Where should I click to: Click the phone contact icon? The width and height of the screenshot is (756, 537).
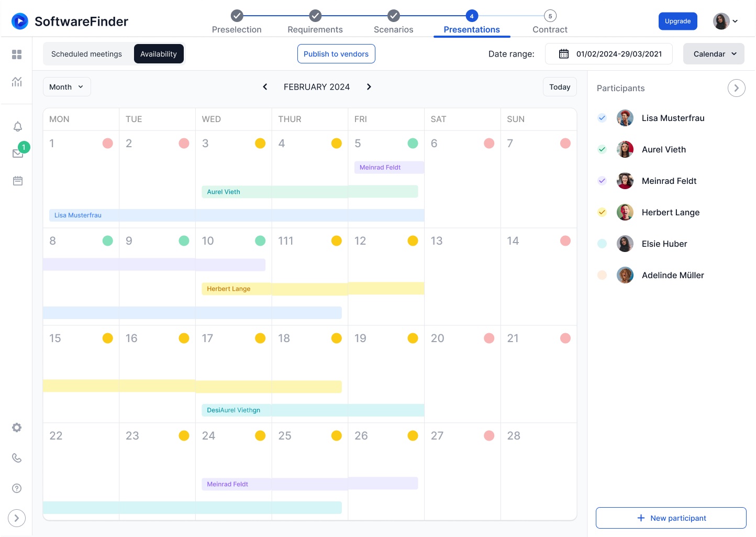[x=17, y=458]
